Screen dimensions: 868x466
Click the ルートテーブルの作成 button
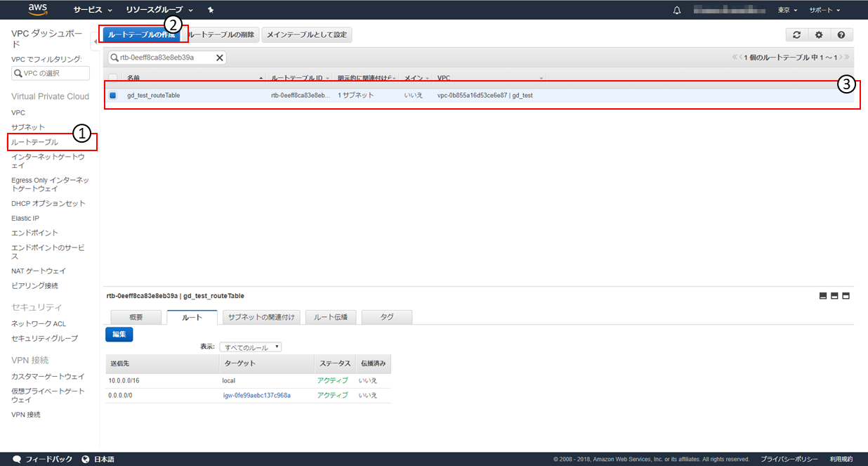click(141, 34)
